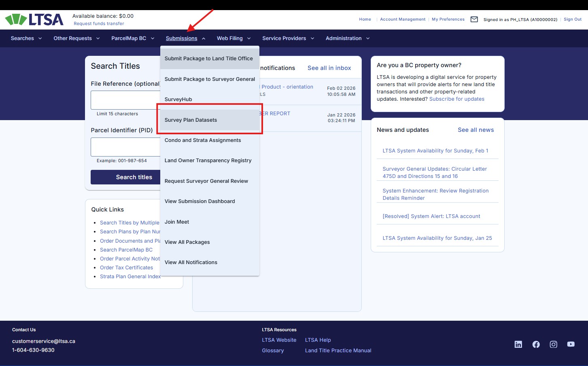Viewport: 588px width, 366px height.
Task: Open Subscribe for updates link
Action: click(x=456, y=99)
